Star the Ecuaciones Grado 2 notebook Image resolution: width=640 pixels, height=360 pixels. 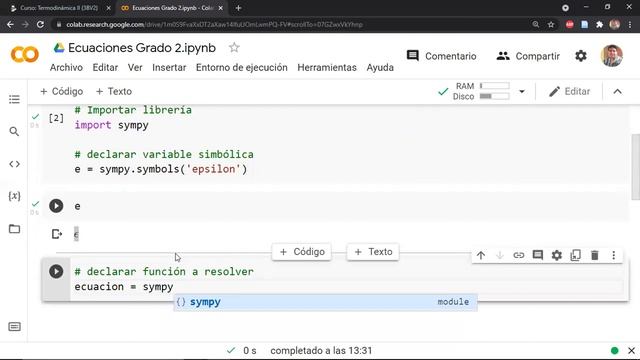click(x=234, y=48)
